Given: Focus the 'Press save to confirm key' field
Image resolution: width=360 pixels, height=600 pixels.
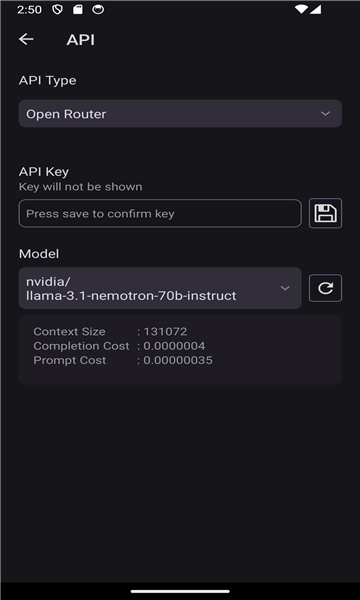Looking at the screenshot, I should tap(160, 213).
